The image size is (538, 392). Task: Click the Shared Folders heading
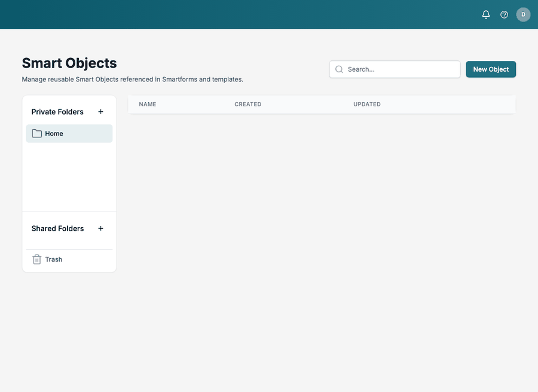[x=57, y=228]
